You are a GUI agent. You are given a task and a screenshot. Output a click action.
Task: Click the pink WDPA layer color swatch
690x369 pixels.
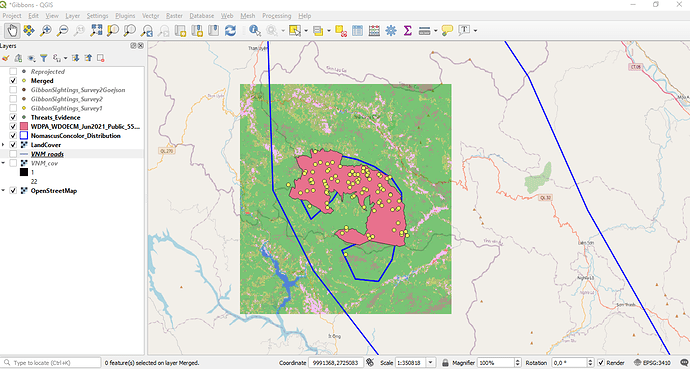coord(24,127)
